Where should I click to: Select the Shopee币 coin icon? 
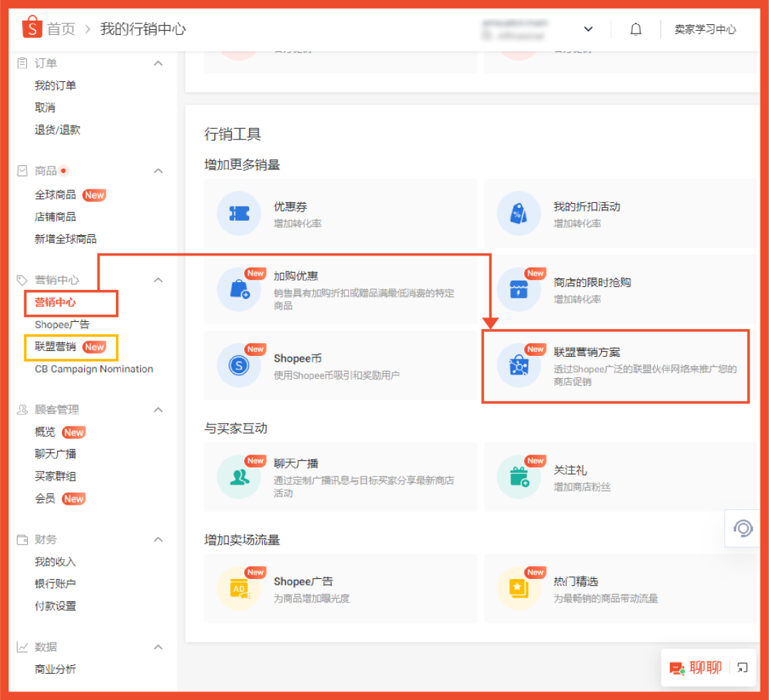(x=239, y=367)
